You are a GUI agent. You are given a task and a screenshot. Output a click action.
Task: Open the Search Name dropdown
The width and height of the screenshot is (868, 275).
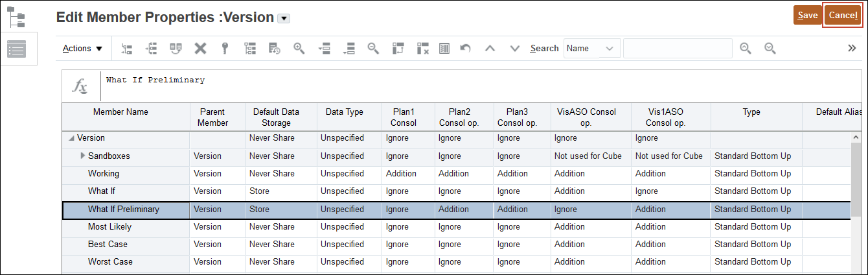(x=591, y=48)
